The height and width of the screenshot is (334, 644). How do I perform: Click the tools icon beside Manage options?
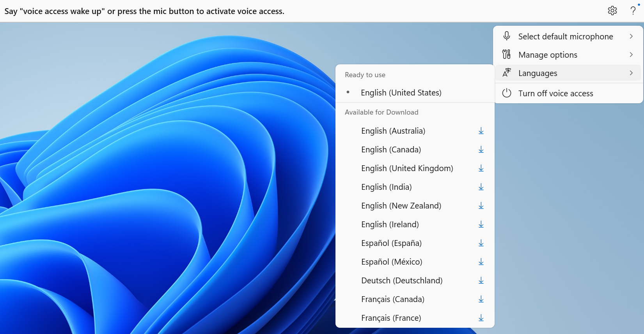(x=506, y=55)
